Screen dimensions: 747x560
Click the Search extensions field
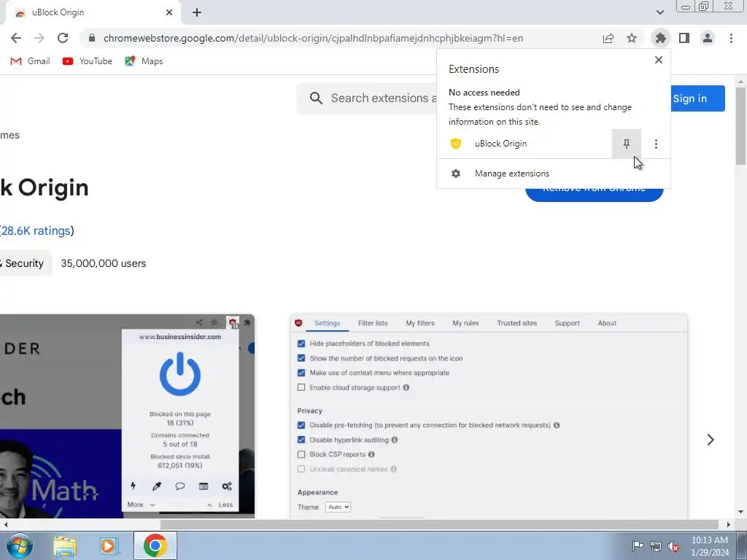pyautogui.click(x=367, y=98)
